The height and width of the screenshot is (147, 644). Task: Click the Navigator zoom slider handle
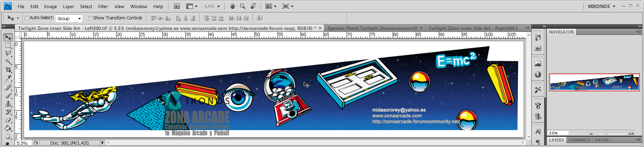(x=605, y=133)
